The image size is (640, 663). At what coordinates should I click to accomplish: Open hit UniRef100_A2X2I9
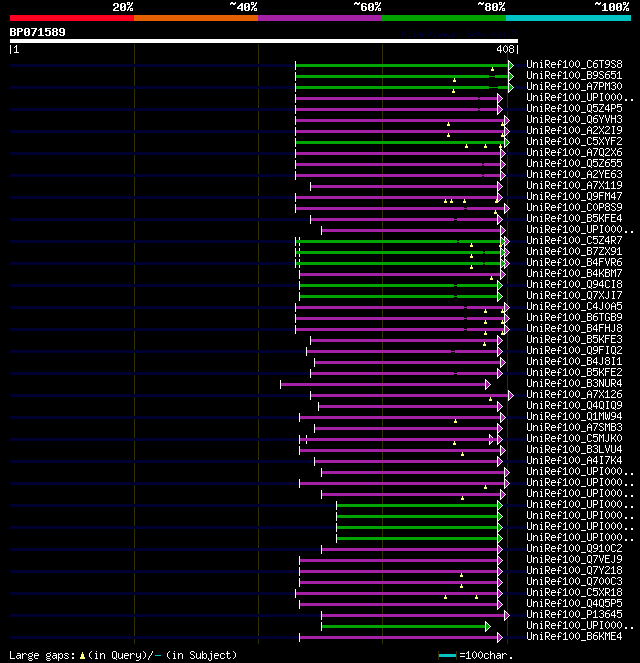(x=574, y=130)
